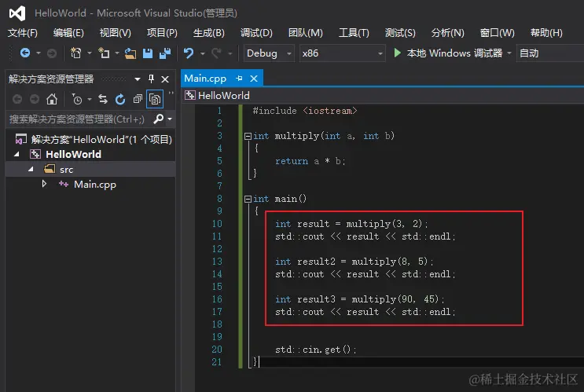Pin the Solution Explorer panel

(x=151, y=79)
